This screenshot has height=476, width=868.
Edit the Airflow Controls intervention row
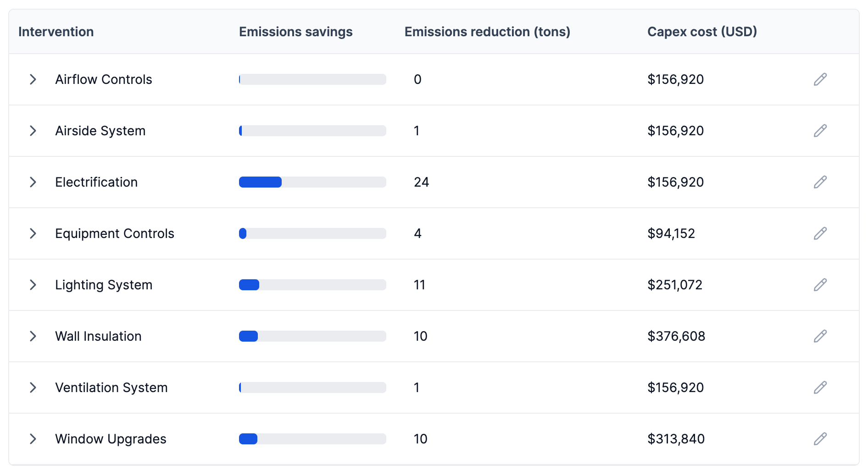pyautogui.click(x=820, y=79)
